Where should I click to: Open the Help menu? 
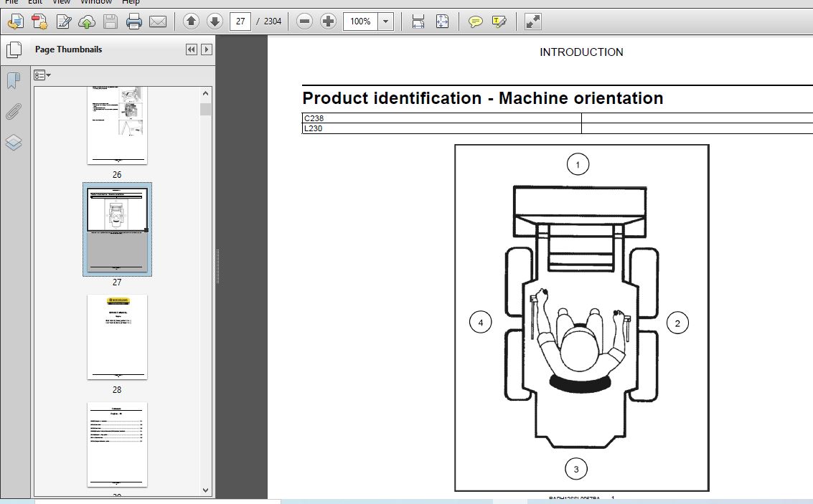tap(131, 2)
